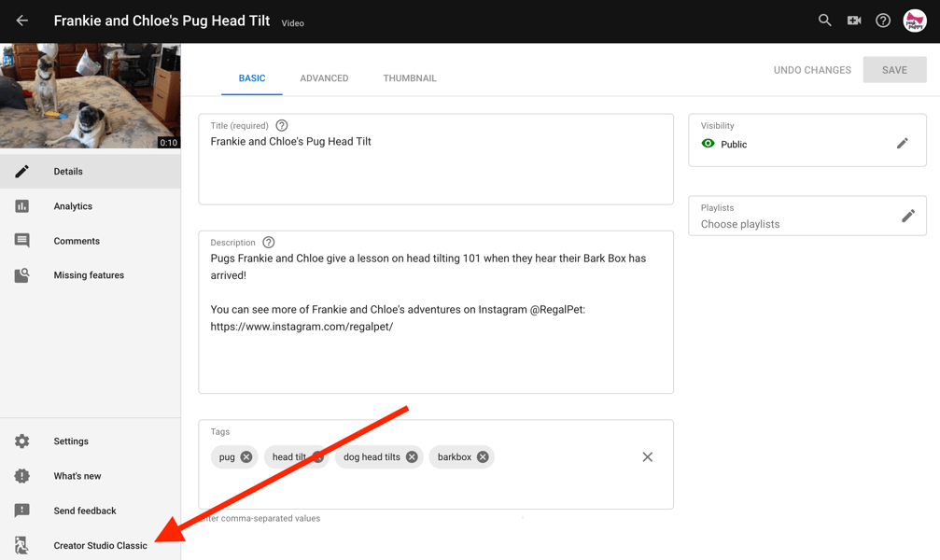The width and height of the screenshot is (940, 560).
Task: Click the Missing features icon
Action: 21,275
